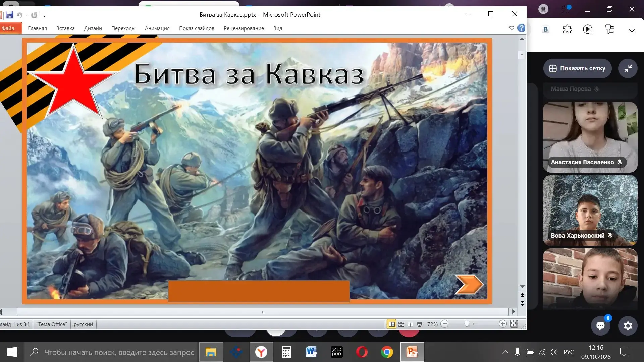Open the Анимация ribbon tab
The height and width of the screenshot is (362, 644).
pos(157,28)
